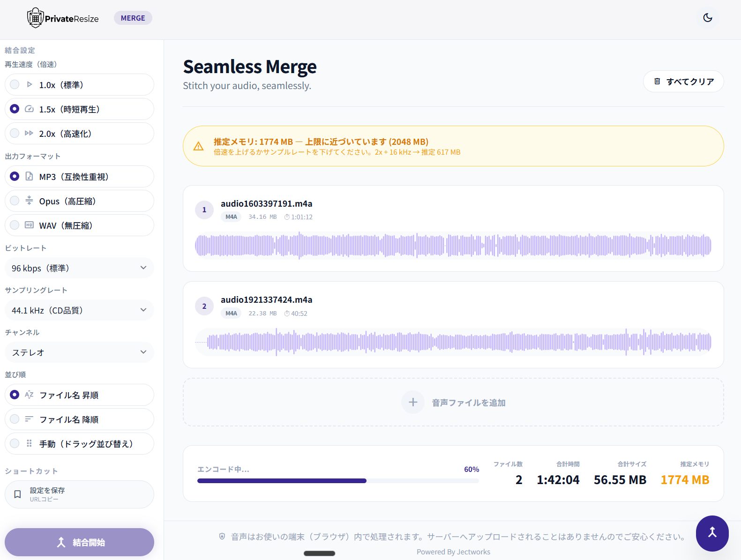
Task: Click the bookmark icon for saving settings
Action: tap(18, 494)
